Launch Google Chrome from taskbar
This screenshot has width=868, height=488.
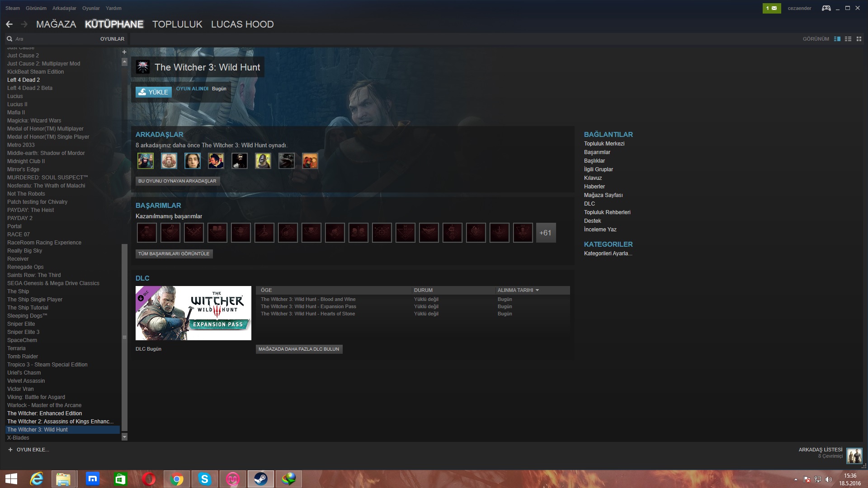click(177, 479)
